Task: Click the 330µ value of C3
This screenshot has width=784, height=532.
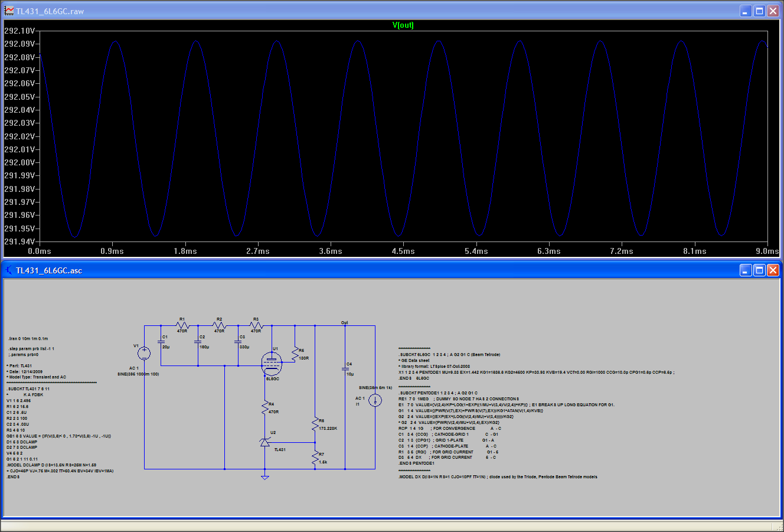Action: coord(244,347)
